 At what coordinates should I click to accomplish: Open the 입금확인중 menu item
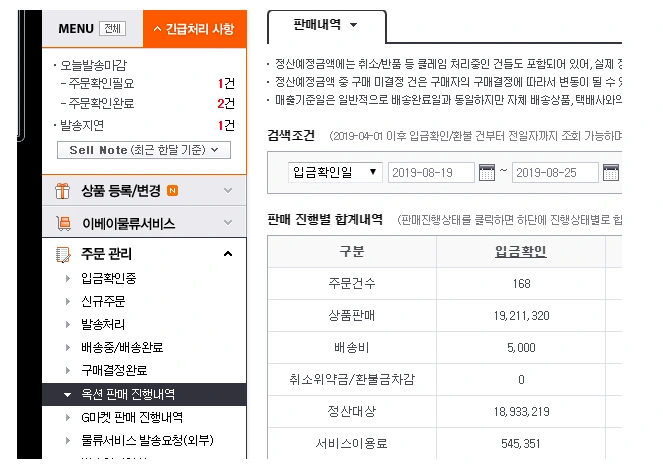tap(109, 278)
